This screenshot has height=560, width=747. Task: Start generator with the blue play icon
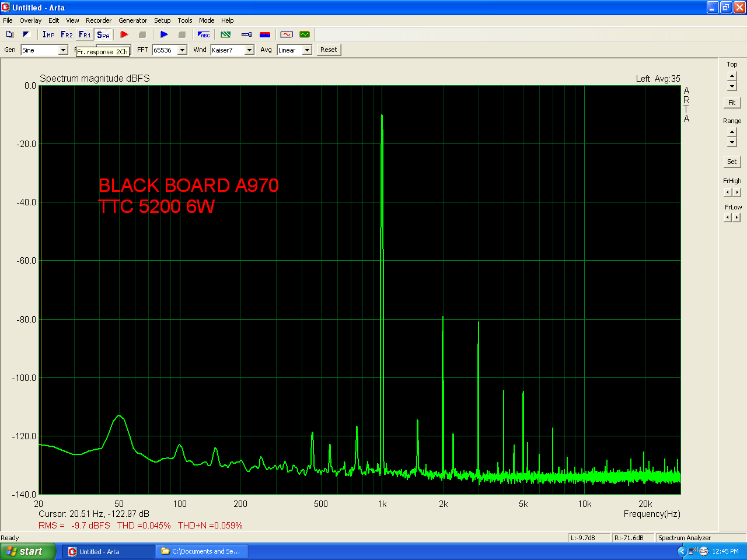click(164, 34)
